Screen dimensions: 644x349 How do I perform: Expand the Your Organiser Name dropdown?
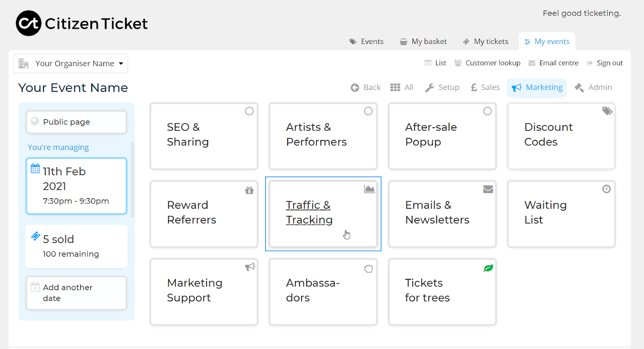coord(71,64)
